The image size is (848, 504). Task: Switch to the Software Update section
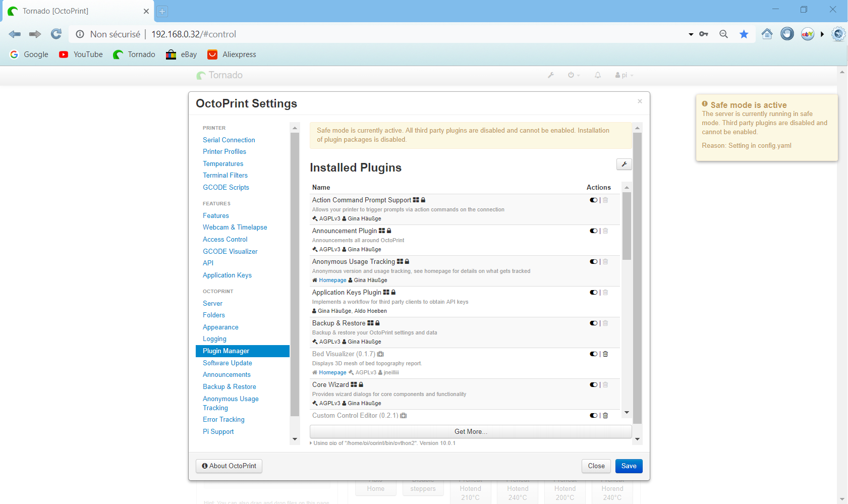coord(227,363)
